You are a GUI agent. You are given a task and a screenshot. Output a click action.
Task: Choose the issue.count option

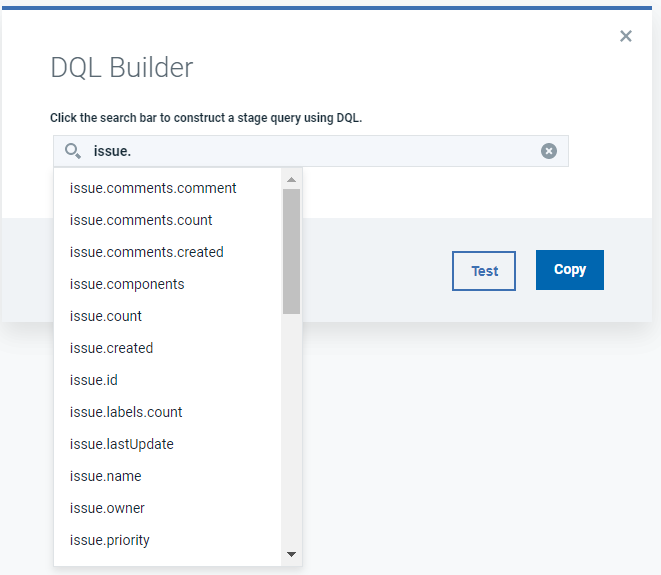(x=106, y=316)
